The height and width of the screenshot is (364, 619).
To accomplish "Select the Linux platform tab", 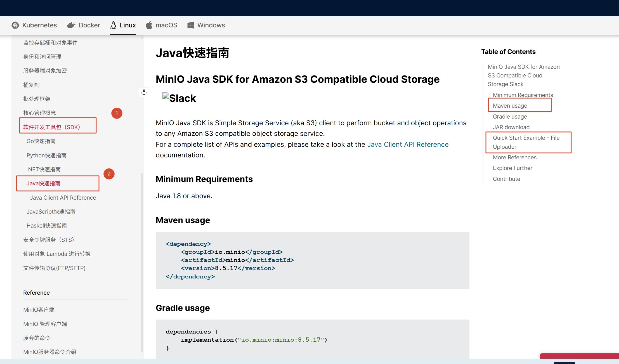I will (123, 25).
